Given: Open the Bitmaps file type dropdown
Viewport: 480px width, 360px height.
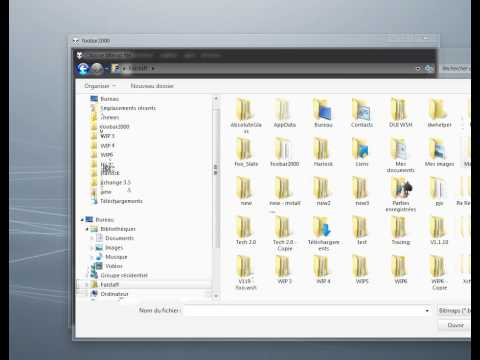Looking at the screenshot, I should point(454,310).
